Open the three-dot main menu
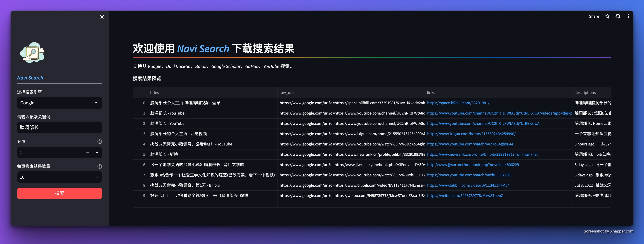The height and width of the screenshot is (244, 644). pos(628,16)
